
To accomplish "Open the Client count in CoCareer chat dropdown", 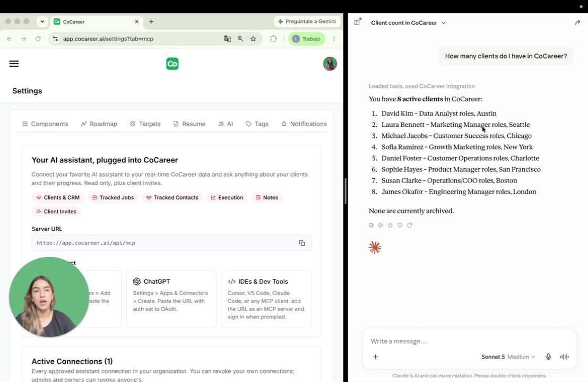I will pyautogui.click(x=409, y=23).
